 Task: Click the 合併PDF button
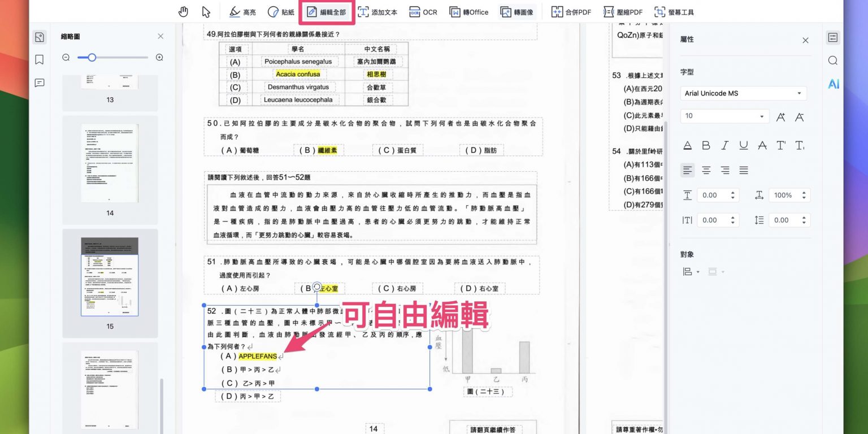point(571,12)
